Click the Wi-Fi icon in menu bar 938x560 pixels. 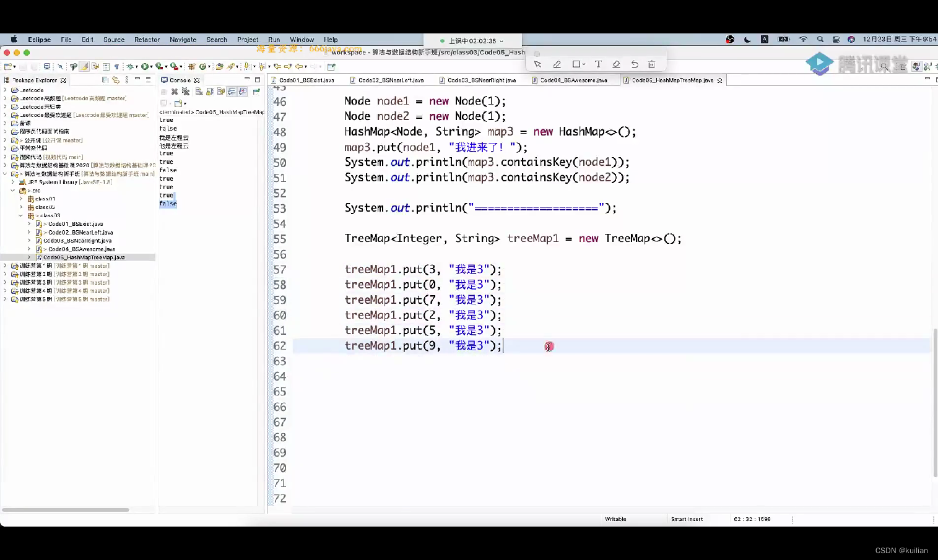pos(803,40)
